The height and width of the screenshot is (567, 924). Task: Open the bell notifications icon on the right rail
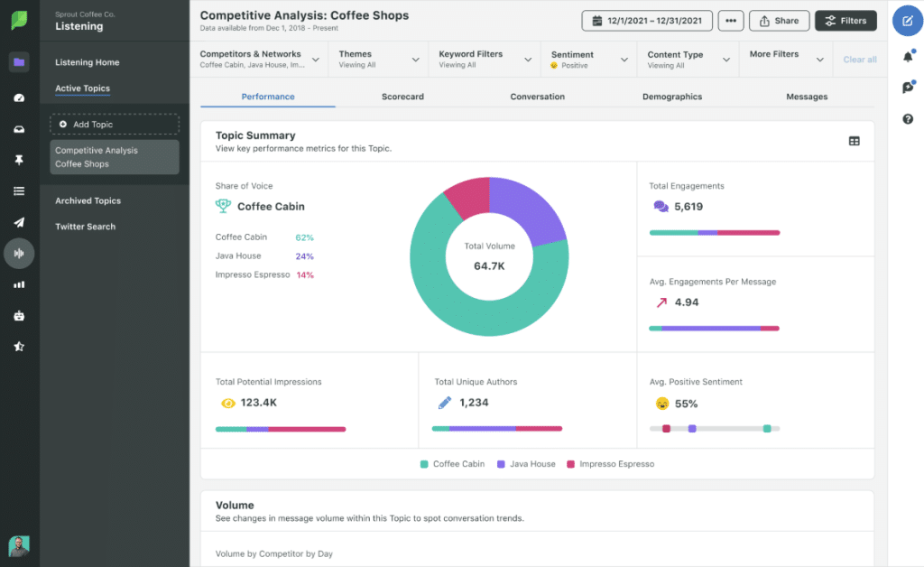click(908, 56)
